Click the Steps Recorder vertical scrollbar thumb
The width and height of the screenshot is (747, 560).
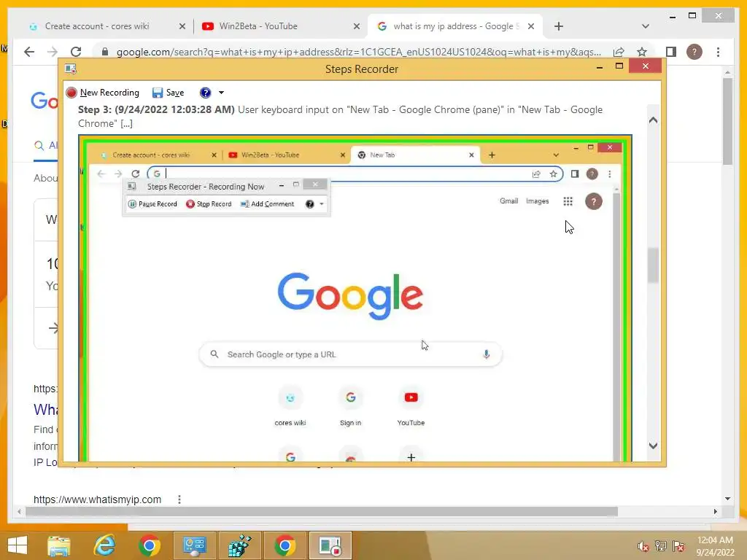[653, 265]
